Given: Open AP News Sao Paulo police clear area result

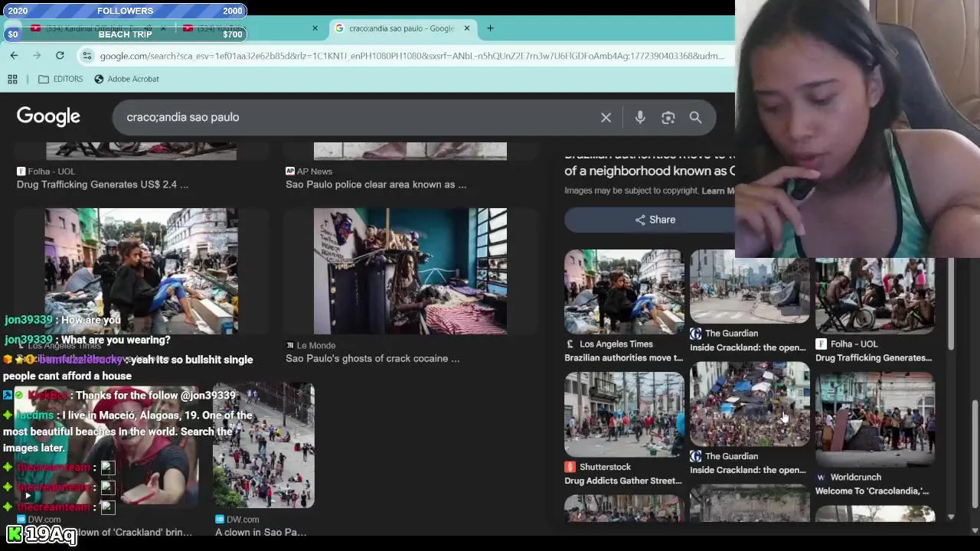Looking at the screenshot, I should click(376, 184).
